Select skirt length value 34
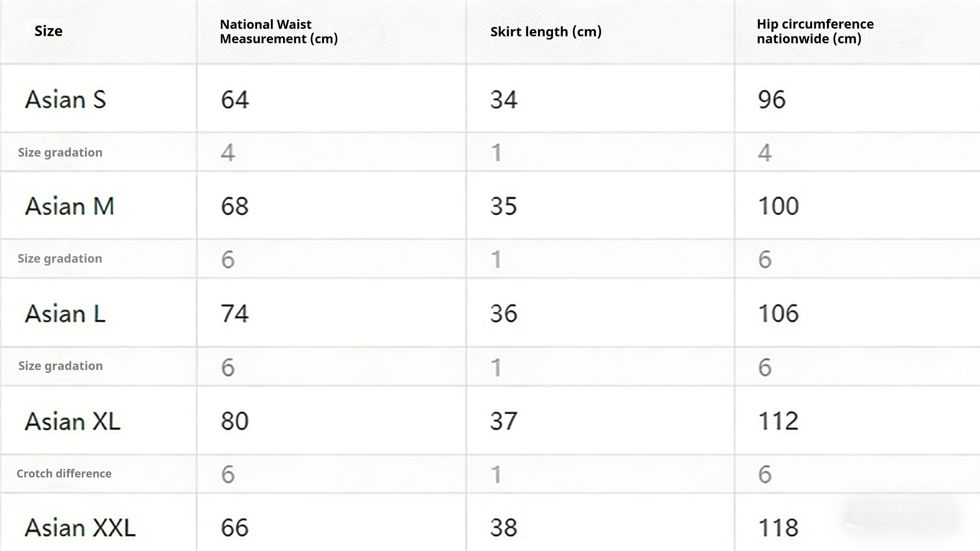 504,100
